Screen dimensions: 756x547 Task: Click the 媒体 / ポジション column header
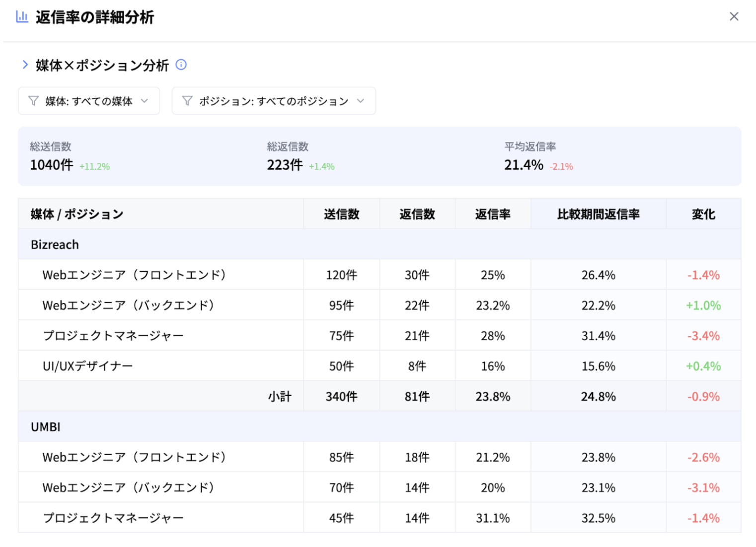pos(77,214)
